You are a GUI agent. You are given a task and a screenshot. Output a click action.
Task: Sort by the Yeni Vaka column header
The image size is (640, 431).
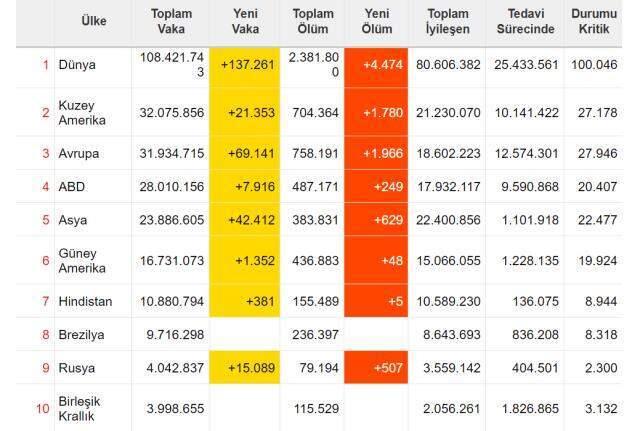click(245, 21)
